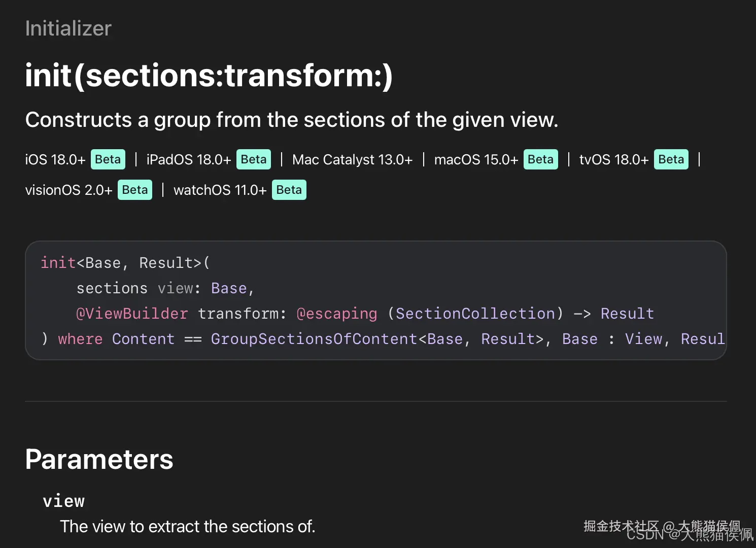Open the SectionCollection type link
Image resolution: width=756 pixels, height=548 pixels.
tap(475, 314)
